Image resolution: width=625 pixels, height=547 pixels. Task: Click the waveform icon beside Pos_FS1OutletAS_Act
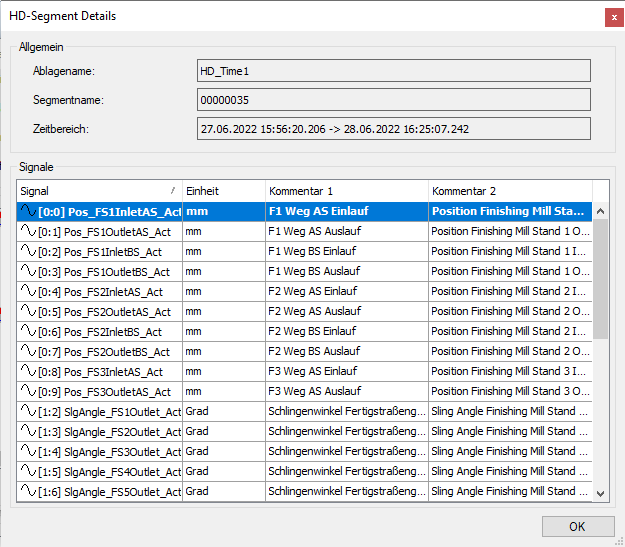click(27, 231)
